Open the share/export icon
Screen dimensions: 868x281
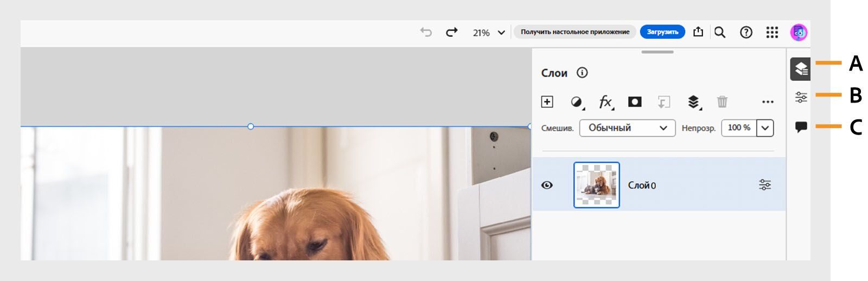pos(698,32)
